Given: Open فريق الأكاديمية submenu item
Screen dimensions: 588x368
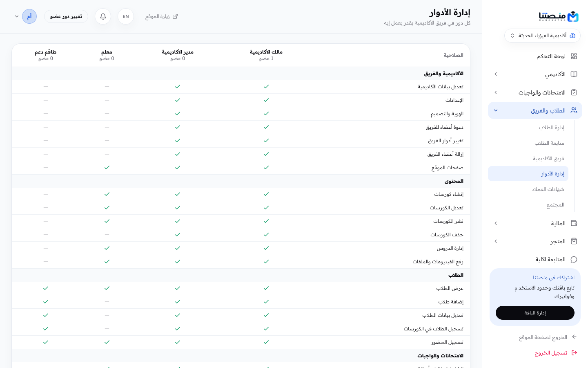Looking at the screenshot, I should [x=528, y=159].
